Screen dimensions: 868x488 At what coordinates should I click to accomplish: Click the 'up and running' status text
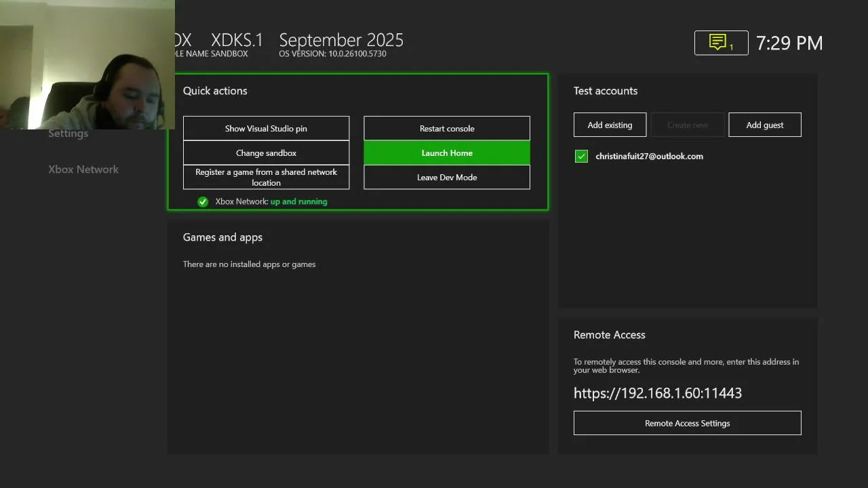pyautogui.click(x=298, y=201)
